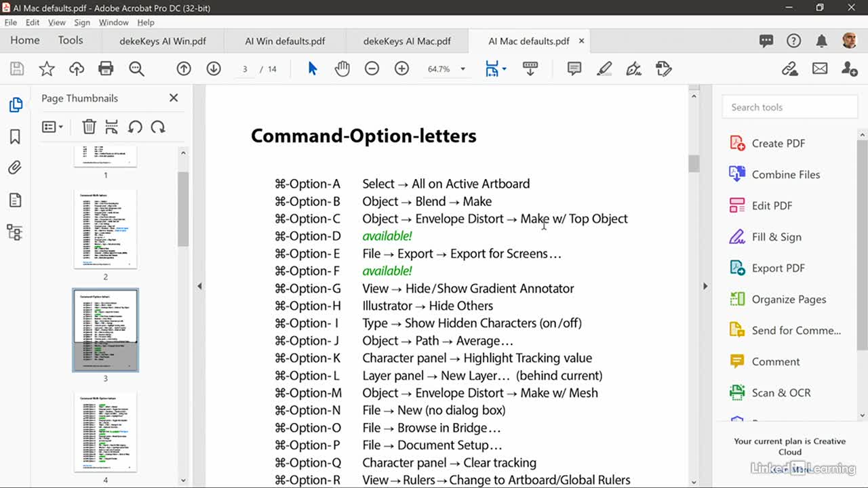The image size is (868, 488).
Task: Add a sticky note comment
Action: click(574, 68)
